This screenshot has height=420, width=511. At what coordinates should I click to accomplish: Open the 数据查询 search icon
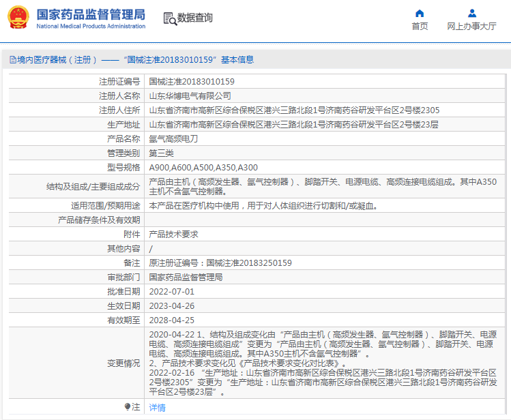[170, 18]
